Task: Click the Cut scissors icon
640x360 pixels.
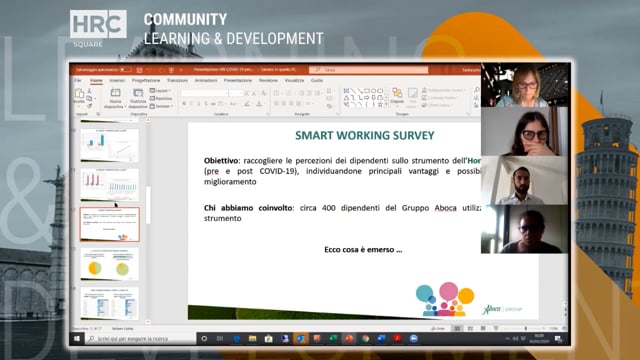Action: [x=89, y=91]
